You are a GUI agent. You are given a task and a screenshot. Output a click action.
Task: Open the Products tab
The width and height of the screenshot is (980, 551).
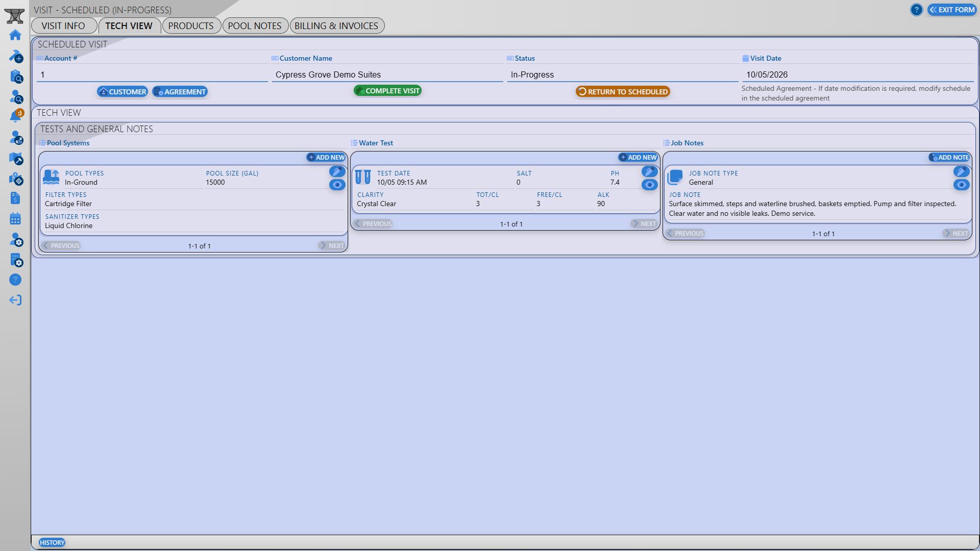[x=191, y=26]
